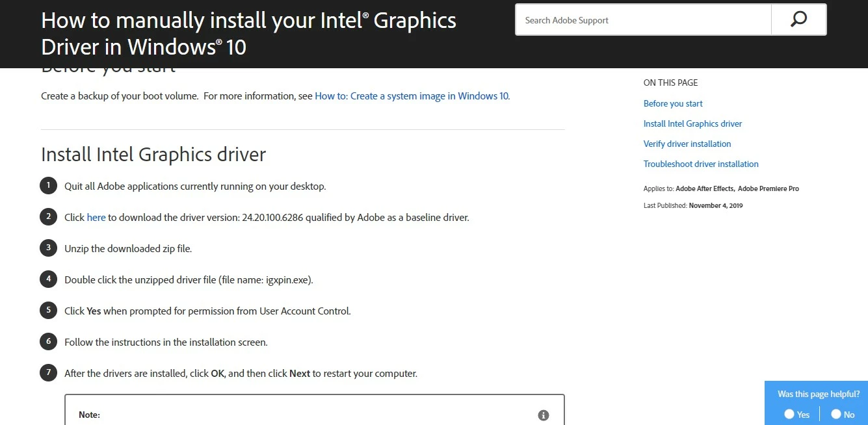Click 'Follow the instructions in the installation screen'
Image resolution: width=868 pixels, height=425 pixels.
[x=166, y=342]
